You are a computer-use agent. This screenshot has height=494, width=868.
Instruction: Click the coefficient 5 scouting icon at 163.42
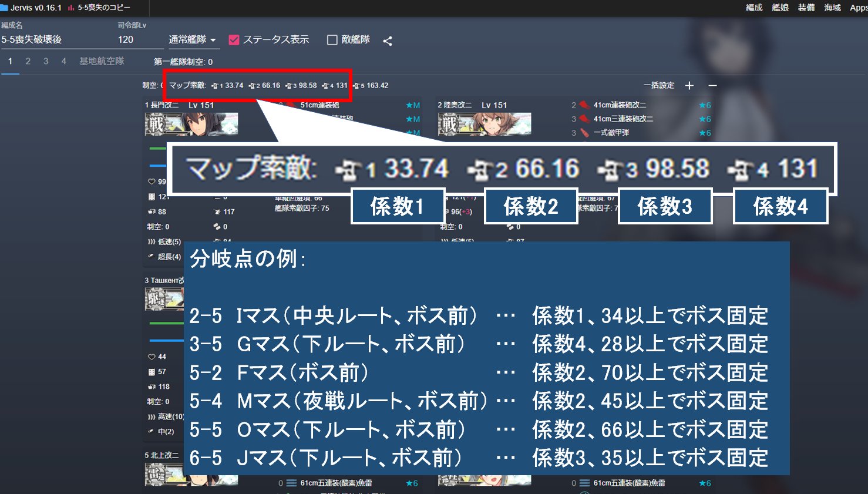pyautogui.click(x=357, y=86)
